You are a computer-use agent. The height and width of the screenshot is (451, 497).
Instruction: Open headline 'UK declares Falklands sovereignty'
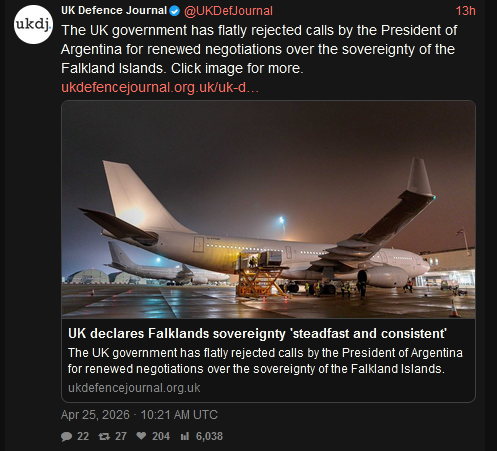click(x=257, y=333)
